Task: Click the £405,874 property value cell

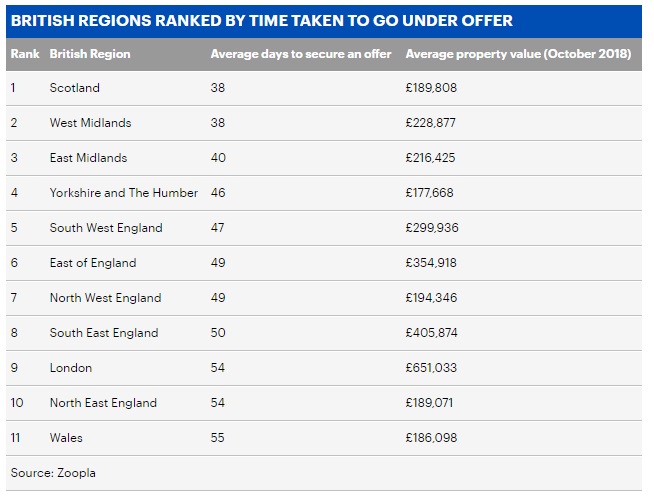Action: 431,333
